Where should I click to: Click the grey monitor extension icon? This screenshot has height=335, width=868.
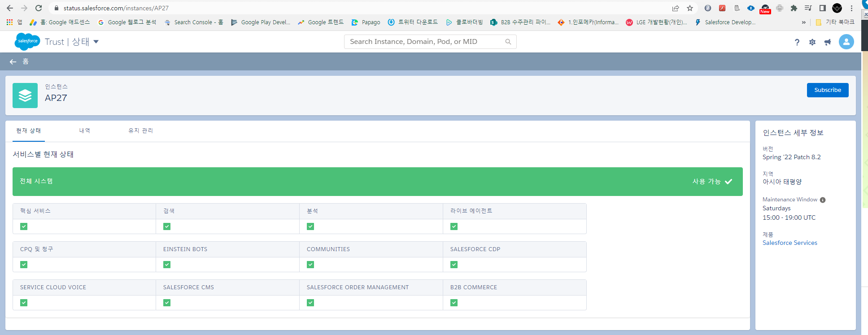click(x=780, y=8)
